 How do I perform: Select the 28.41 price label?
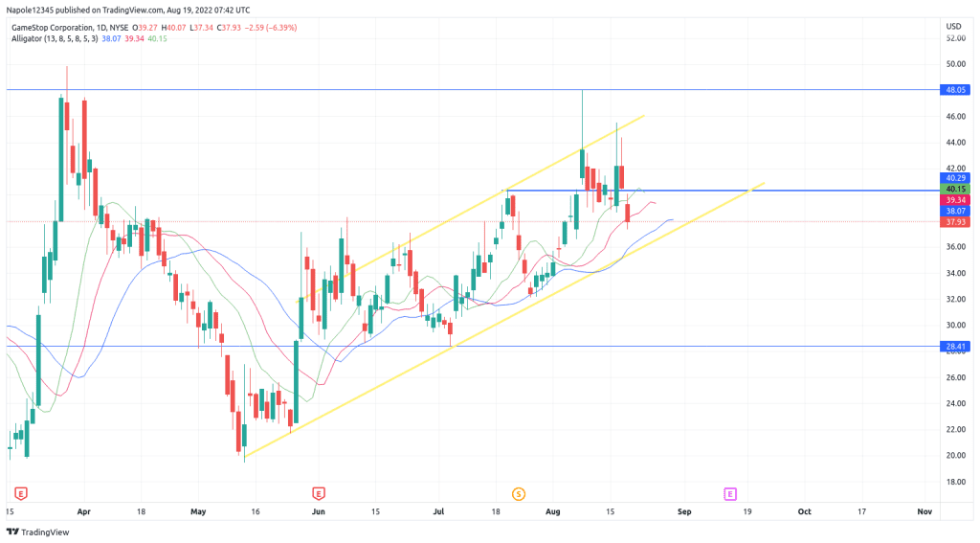click(955, 347)
